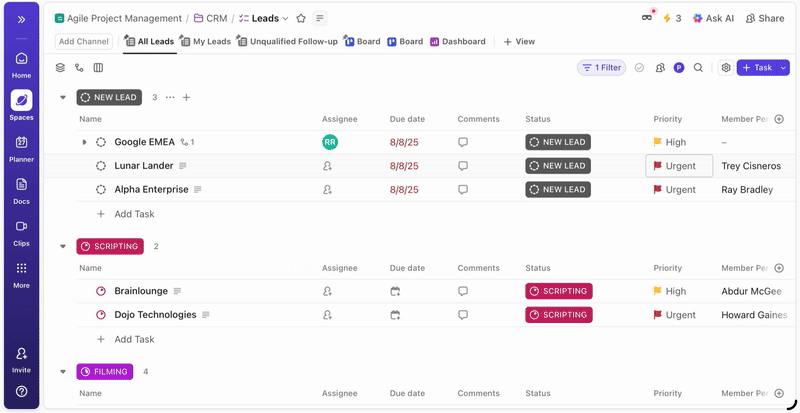Expand the sidebar with double chevron icon
The height and width of the screenshot is (413, 800).
click(21, 19)
